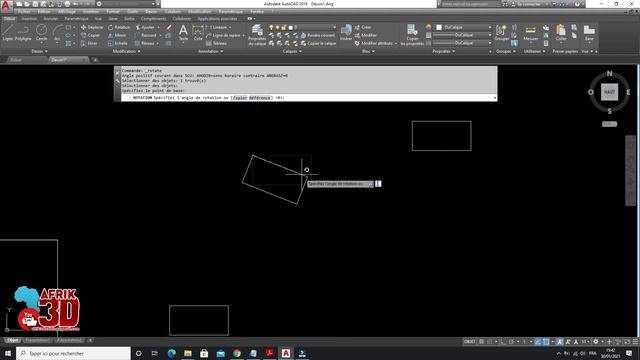Toggle polar tracking in status bar
Screen dimensions: 640x360
(511, 341)
